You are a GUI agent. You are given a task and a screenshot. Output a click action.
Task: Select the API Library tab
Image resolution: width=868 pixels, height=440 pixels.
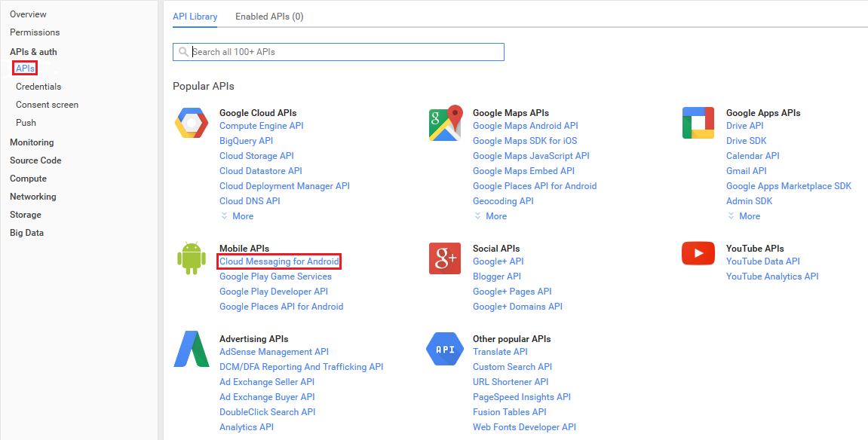(x=195, y=17)
